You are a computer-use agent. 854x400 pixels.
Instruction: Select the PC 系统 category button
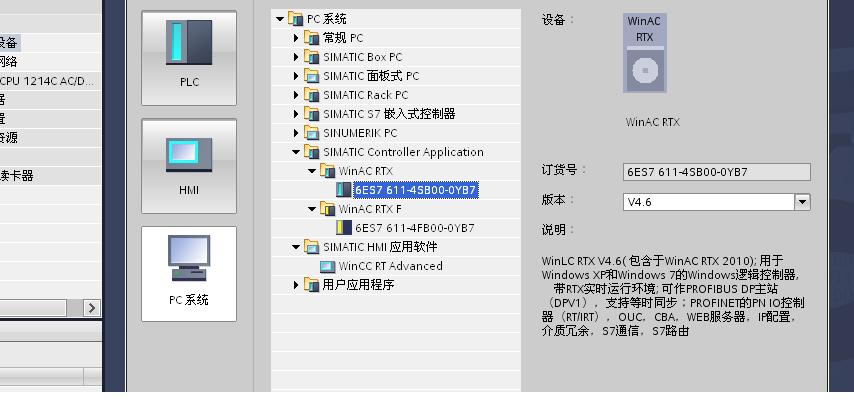click(x=189, y=274)
